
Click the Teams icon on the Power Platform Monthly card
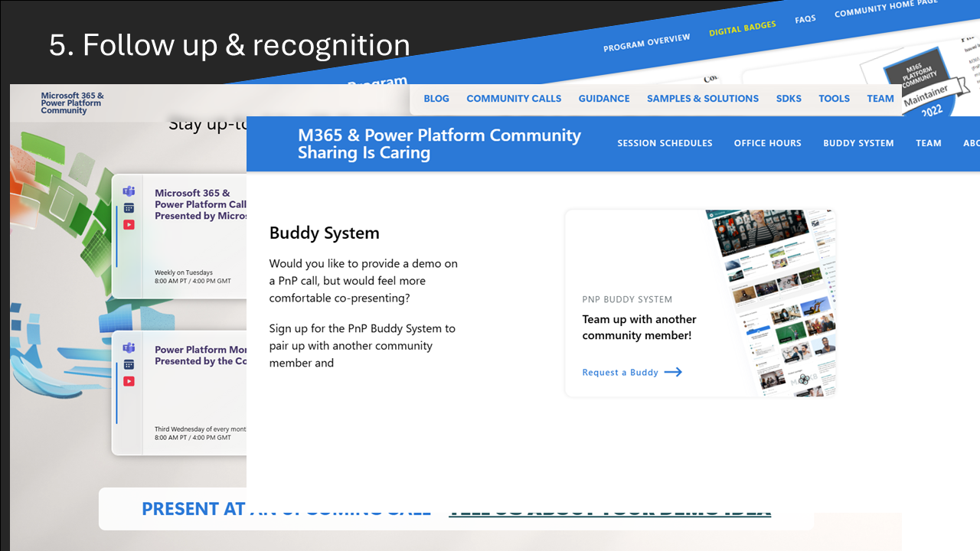(x=129, y=347)
